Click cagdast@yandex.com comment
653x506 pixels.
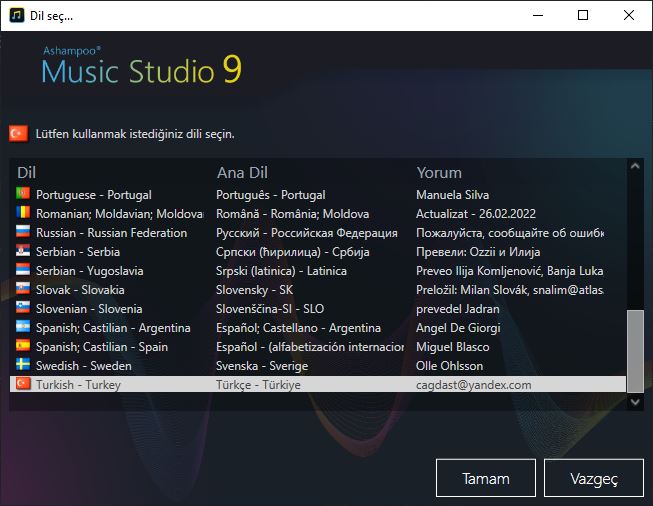(x=474, y=385)
